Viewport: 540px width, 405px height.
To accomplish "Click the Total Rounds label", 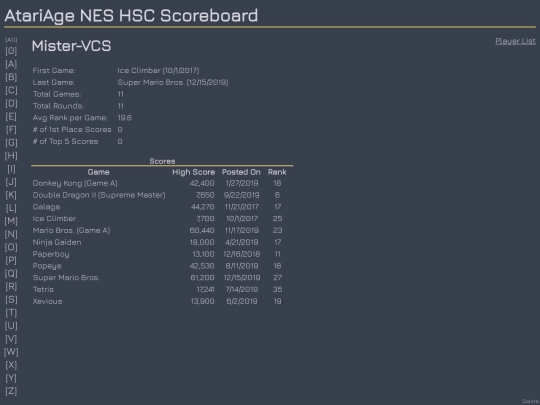I will coord(58,106).
